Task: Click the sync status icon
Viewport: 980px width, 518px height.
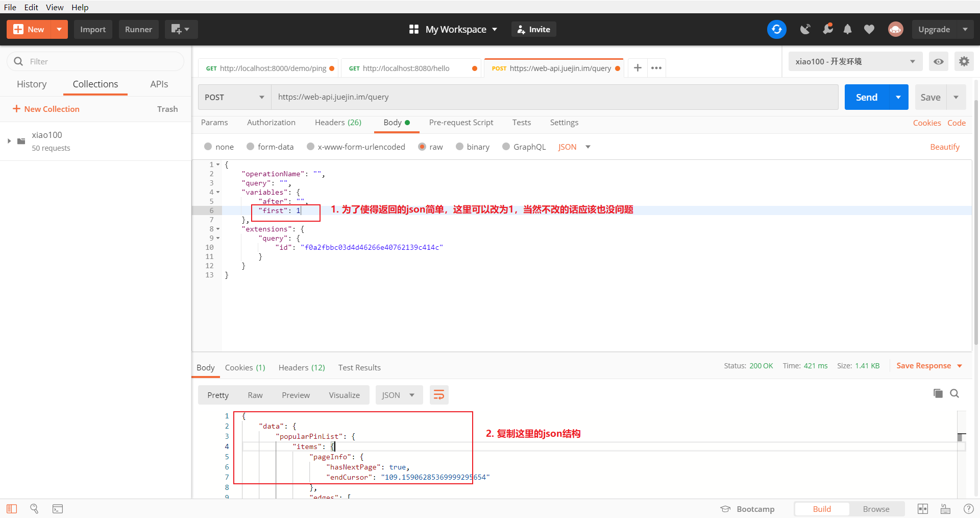Action: coord(776,29)
